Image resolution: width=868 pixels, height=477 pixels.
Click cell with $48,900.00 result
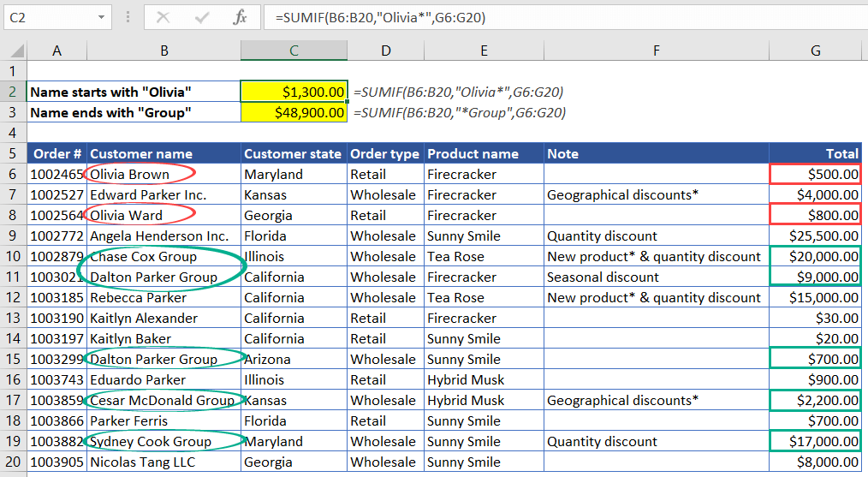click(x=294, y=112)
